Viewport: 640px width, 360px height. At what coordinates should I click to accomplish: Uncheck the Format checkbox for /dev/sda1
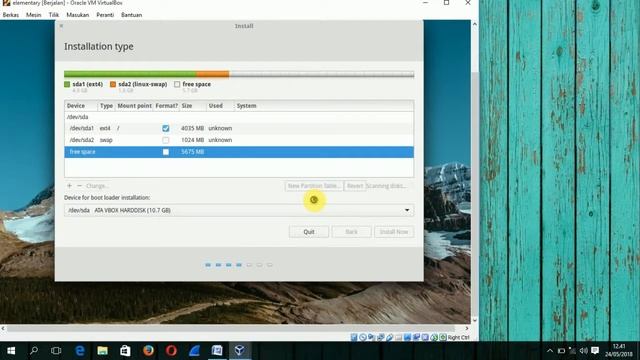(x=166, y=128)
